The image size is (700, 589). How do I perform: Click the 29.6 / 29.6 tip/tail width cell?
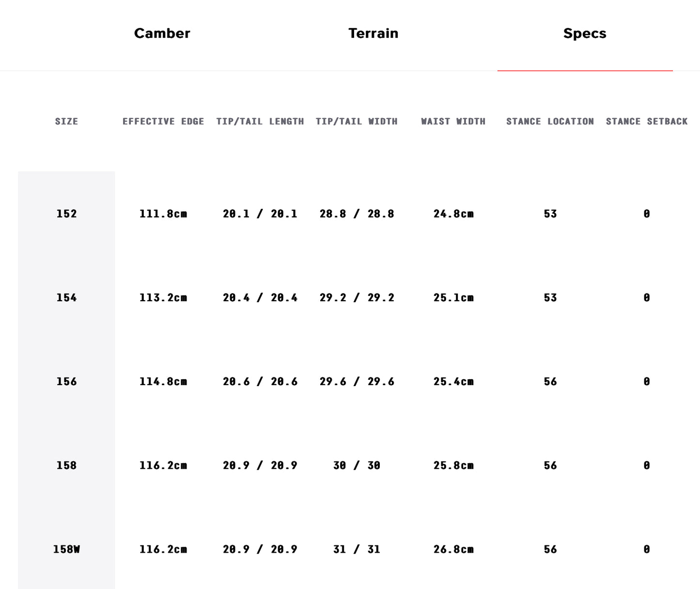coord(357,382)
